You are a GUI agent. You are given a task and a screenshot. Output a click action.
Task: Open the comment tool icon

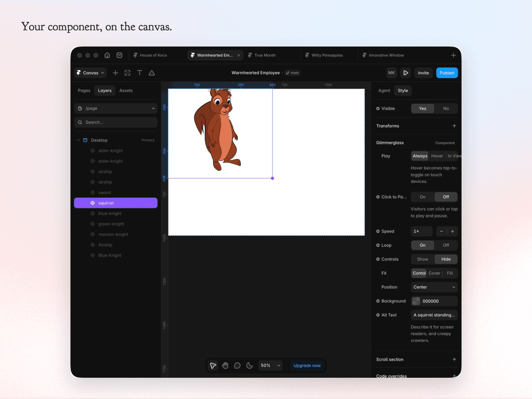click(x=237, y=365)
